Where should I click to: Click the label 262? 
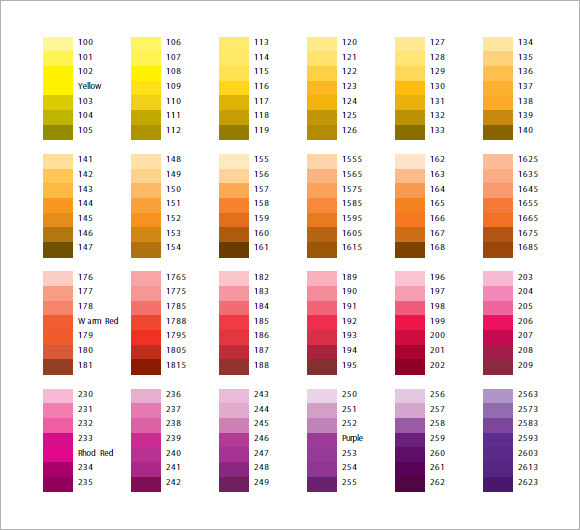pos(438,482)
